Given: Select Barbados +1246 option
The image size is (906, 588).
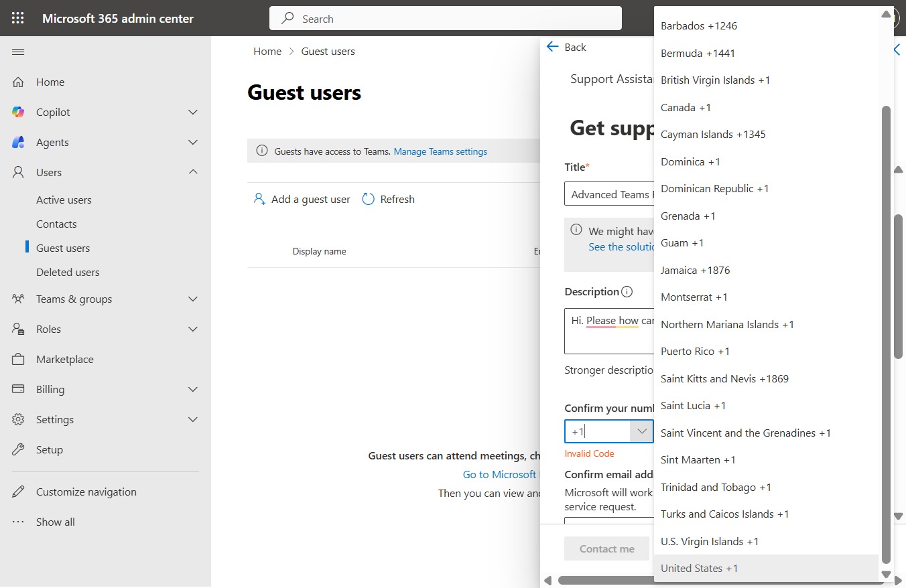Looking at the screenshot, I should click(766, 25).
